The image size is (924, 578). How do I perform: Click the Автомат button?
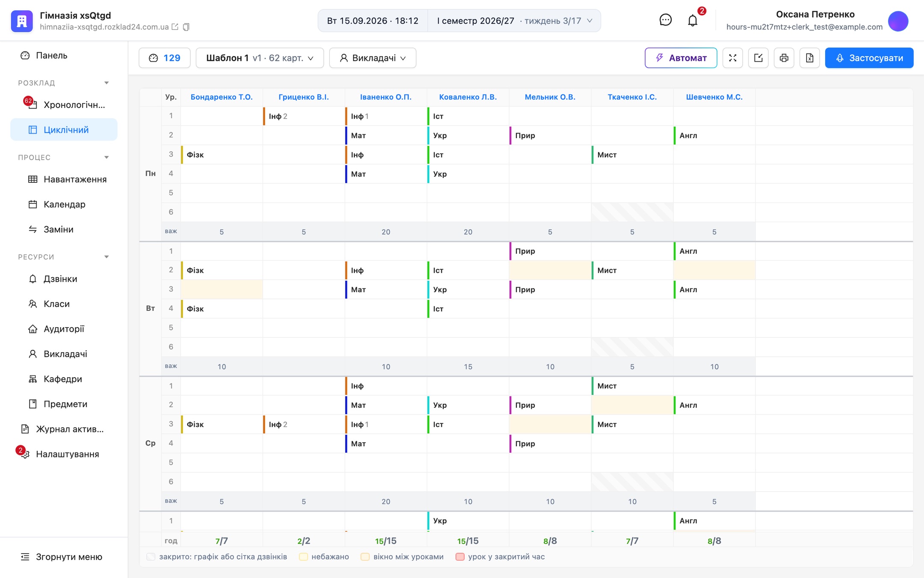click(x=681, y=58)
